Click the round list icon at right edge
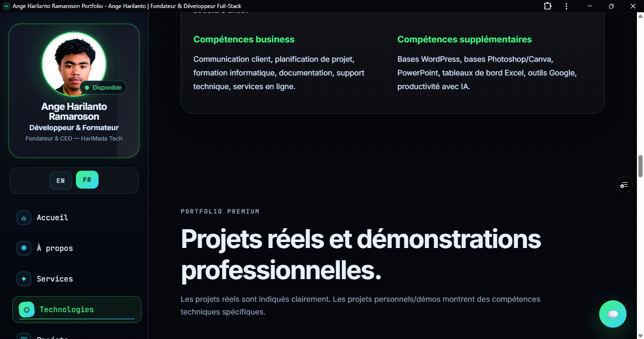The width and height of the screenshot is (644, 339). 625,184
